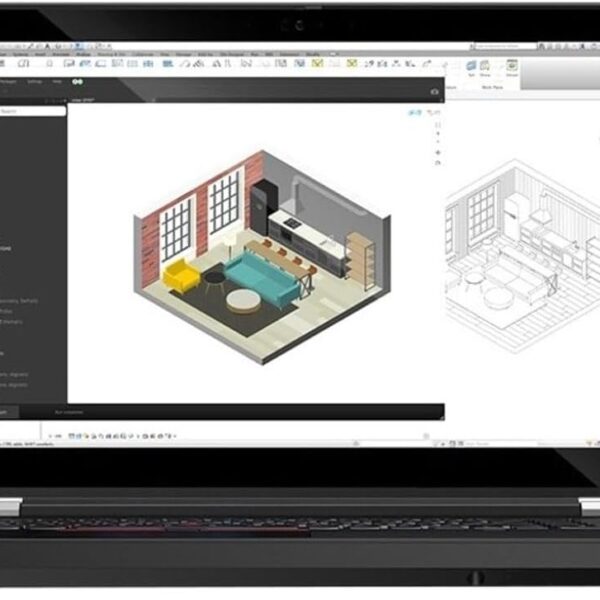Open the Settings menu in the dark window
This screenshot has width=600, height=600.
[x=34, y=82]
